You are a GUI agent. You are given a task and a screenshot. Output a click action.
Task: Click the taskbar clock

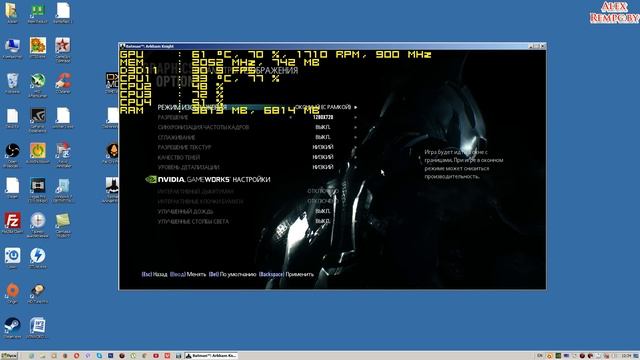(626, 356)
